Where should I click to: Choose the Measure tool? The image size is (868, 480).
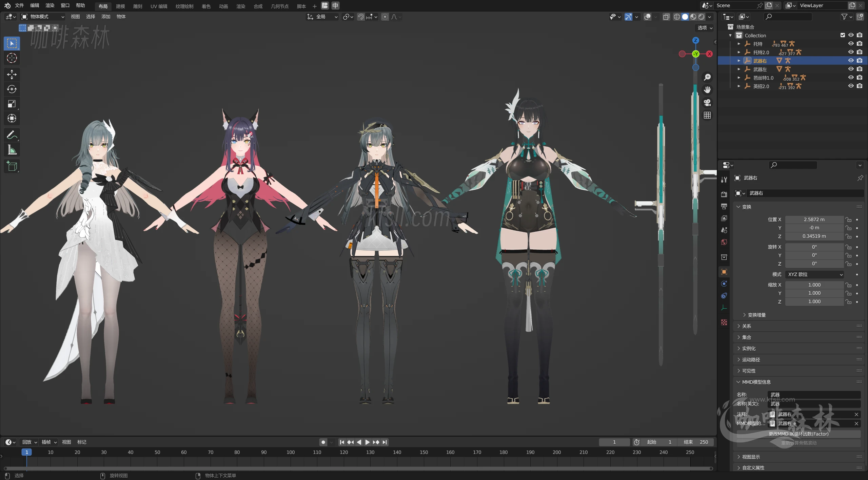(x=12, y=150)
